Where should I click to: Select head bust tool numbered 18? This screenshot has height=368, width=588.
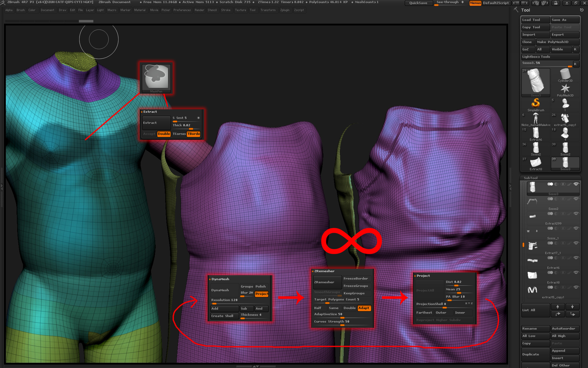565,134
